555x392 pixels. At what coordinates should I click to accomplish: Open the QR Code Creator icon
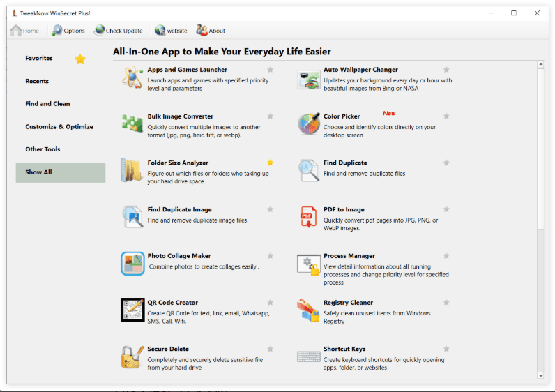(x=132, y=310)
